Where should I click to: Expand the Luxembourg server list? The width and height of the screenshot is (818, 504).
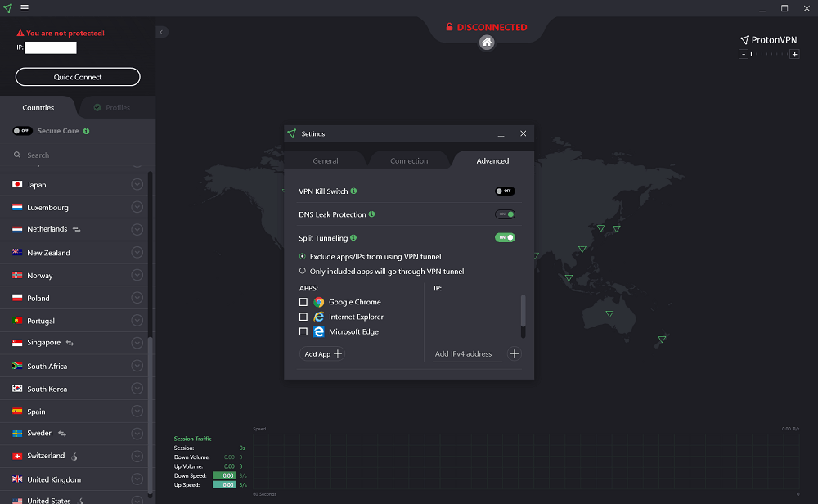pos(137,207)
